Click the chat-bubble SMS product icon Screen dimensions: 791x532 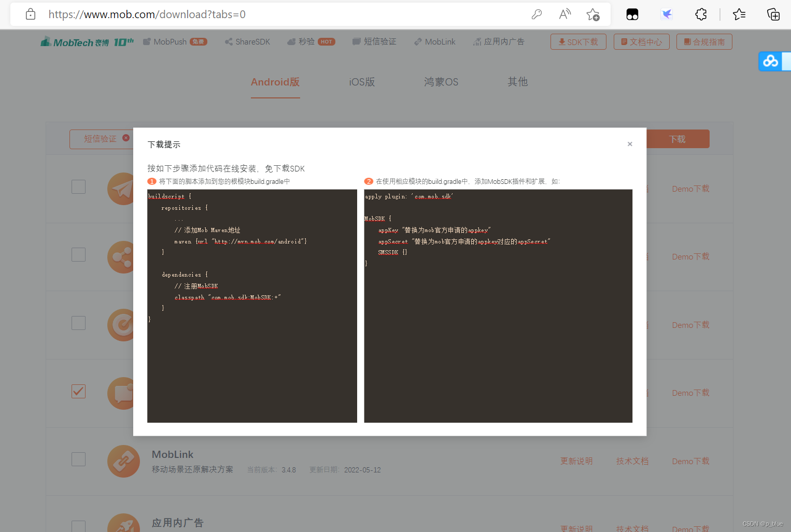coord(121,393)
